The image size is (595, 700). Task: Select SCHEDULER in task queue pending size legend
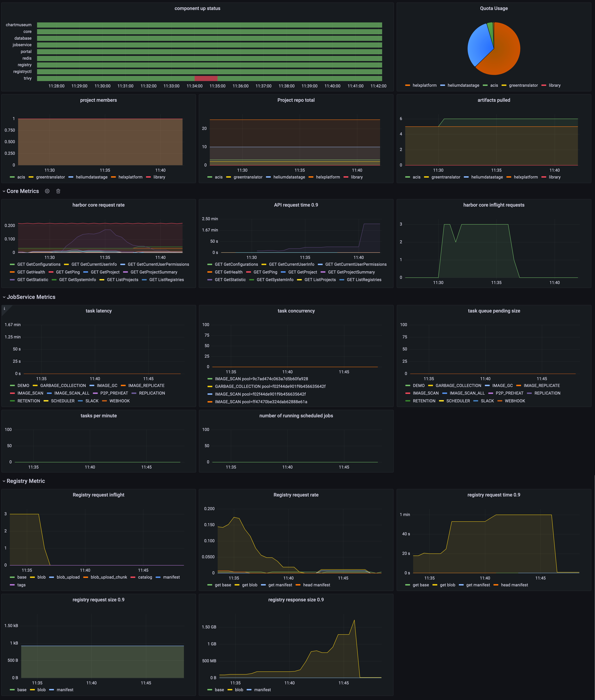coord(458,401)
